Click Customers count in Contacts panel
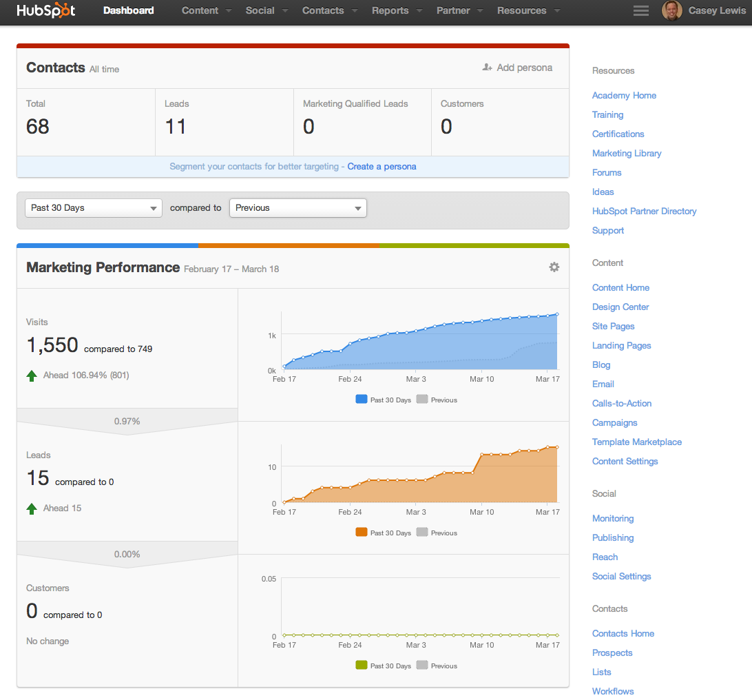The height and width of the screenshot is (700, 752). coord(446,127)
